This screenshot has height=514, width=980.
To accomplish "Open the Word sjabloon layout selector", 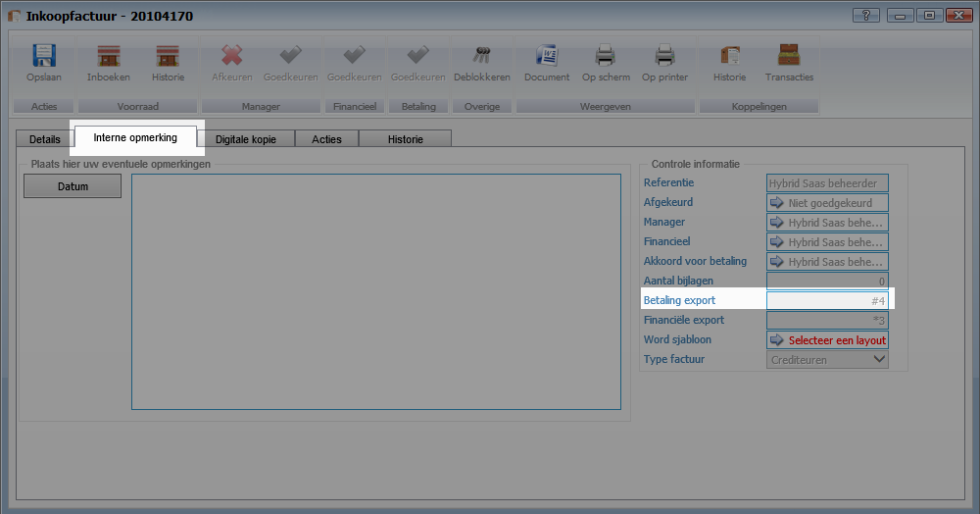I will coord(827,340).
